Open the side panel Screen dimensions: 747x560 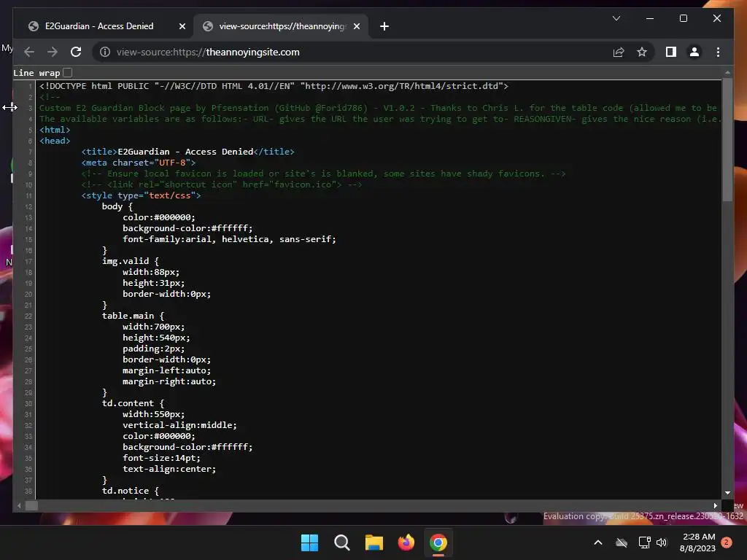point(671,52)
